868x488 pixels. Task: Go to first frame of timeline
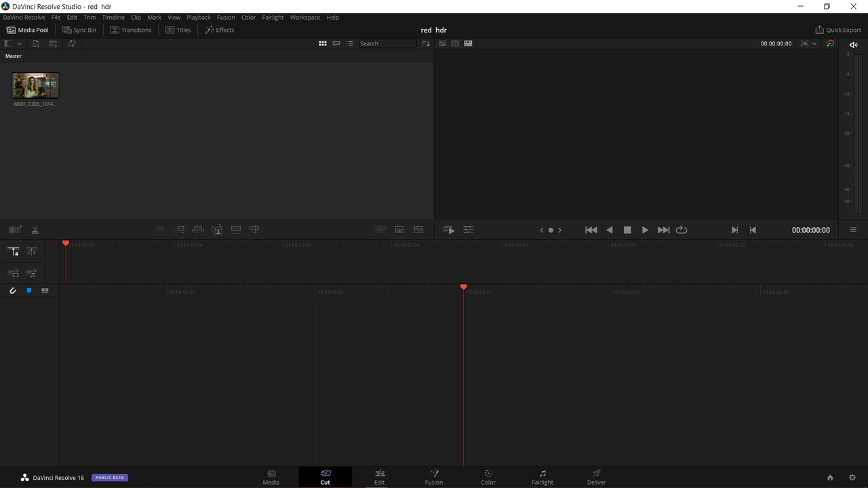591,230
